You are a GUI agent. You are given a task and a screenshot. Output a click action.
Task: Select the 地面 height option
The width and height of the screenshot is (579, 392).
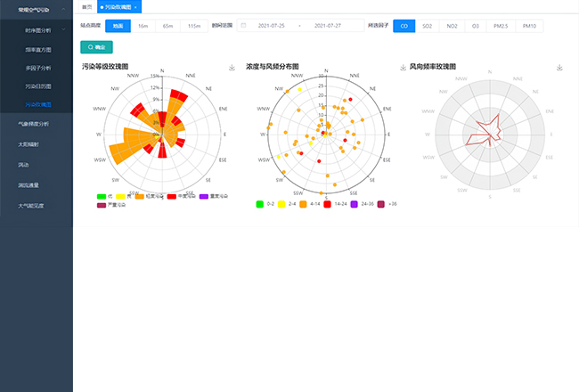click(118, 26)
